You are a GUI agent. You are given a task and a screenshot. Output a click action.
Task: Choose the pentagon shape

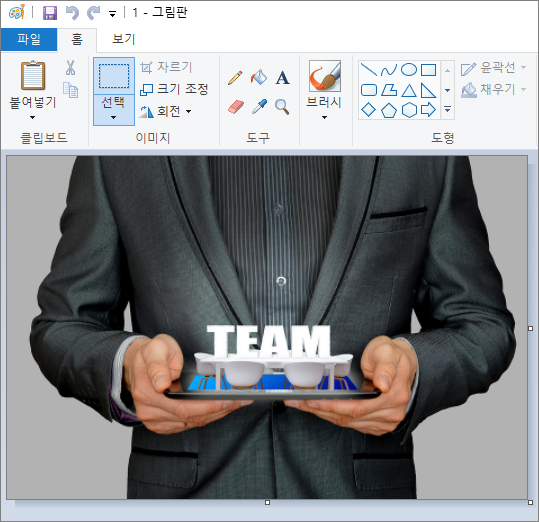point(389,110)
